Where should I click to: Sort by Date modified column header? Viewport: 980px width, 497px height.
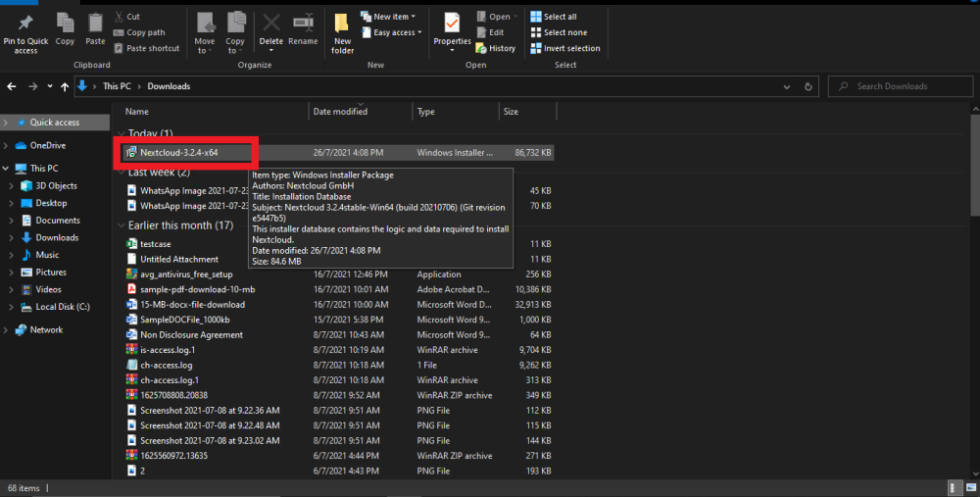pyautogui.click(x=340, y=112)
